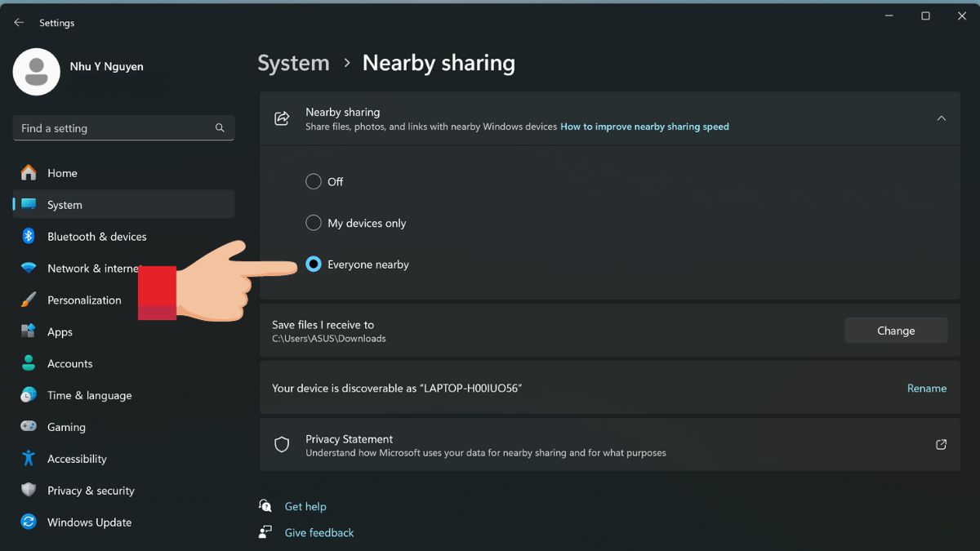Click the Change button for save location
The width and height of the screenshot is (980, 551).
pyautogui.click(x=896, y=330)
